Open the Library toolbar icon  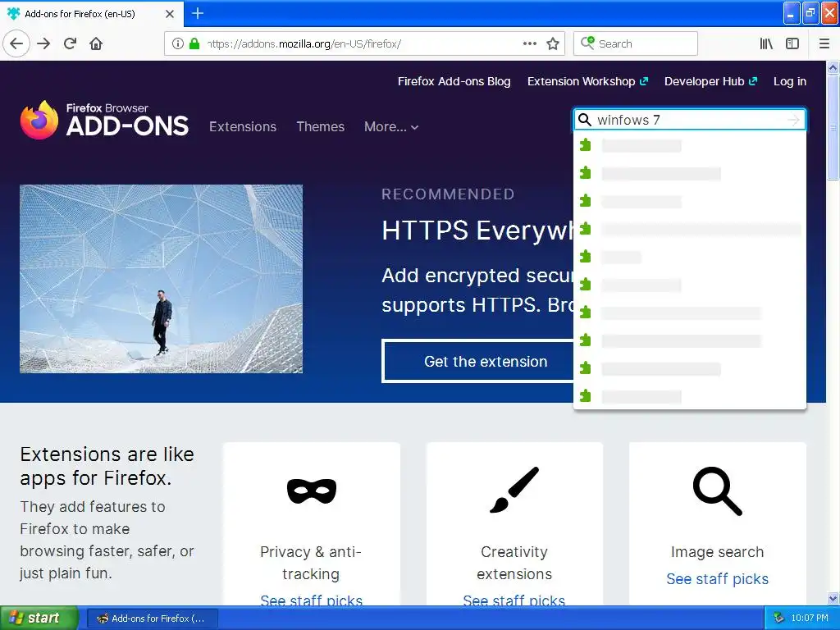(766, 43)
